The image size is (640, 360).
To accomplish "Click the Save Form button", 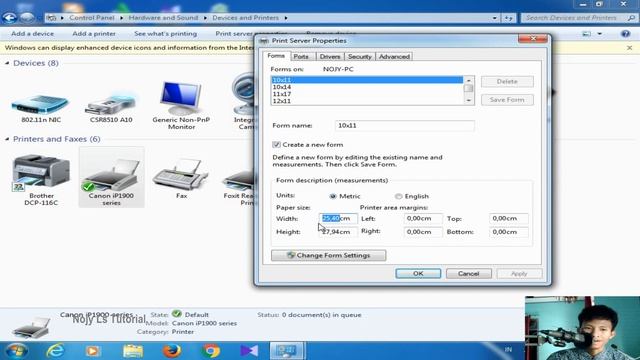I will pyautogui.click(x=507, y=100).
